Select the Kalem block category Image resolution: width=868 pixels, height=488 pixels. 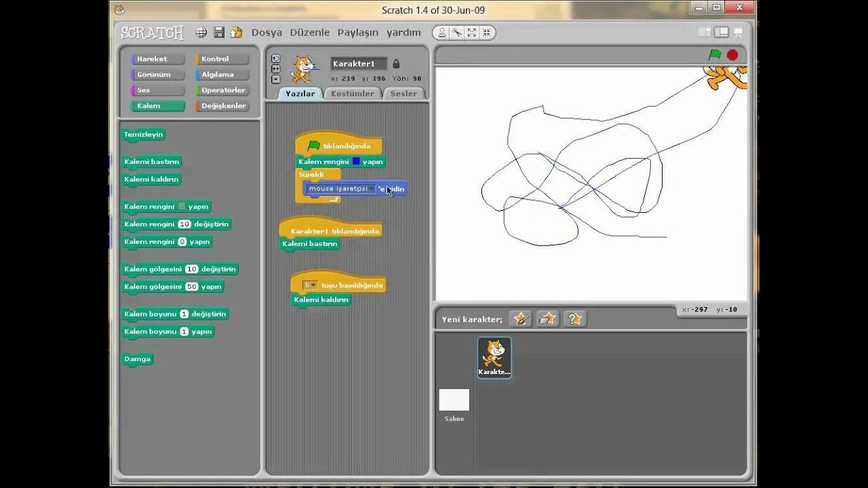pos(157,106)
